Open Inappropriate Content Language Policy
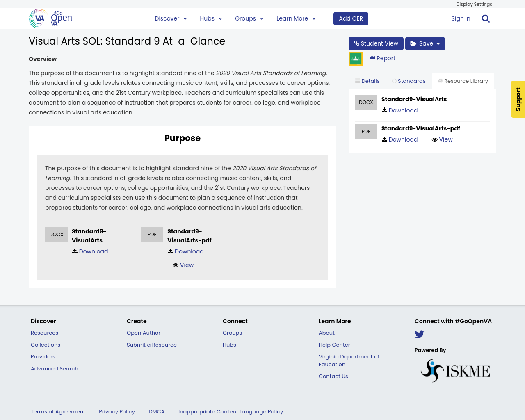The image size is (525, 420). coord(231,412)
